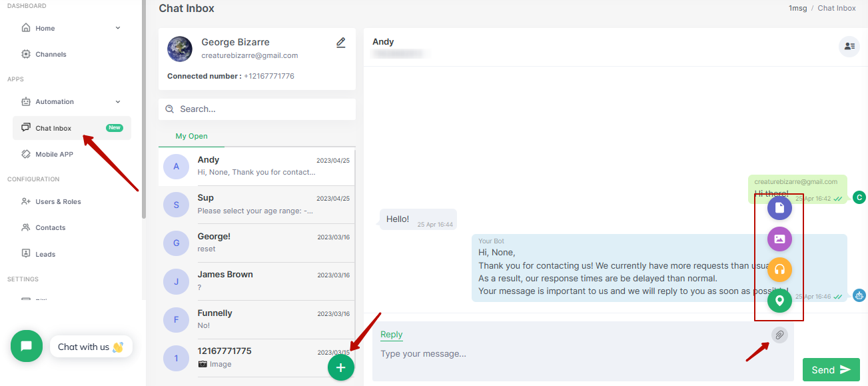Screen dimensions: 868x386
Task: Open the live chat support bubble
Action: pyautogui.click(x=27, y=346)
